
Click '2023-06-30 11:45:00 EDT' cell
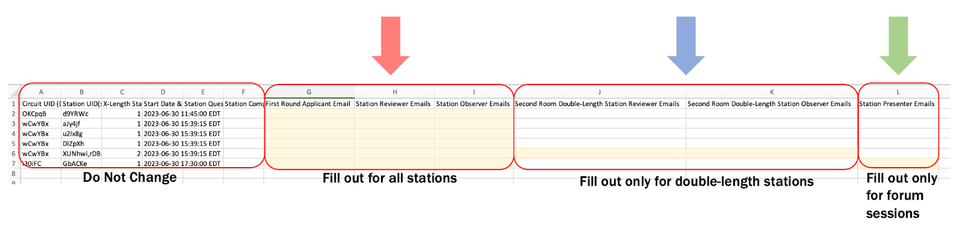click(x=182, y=114)
